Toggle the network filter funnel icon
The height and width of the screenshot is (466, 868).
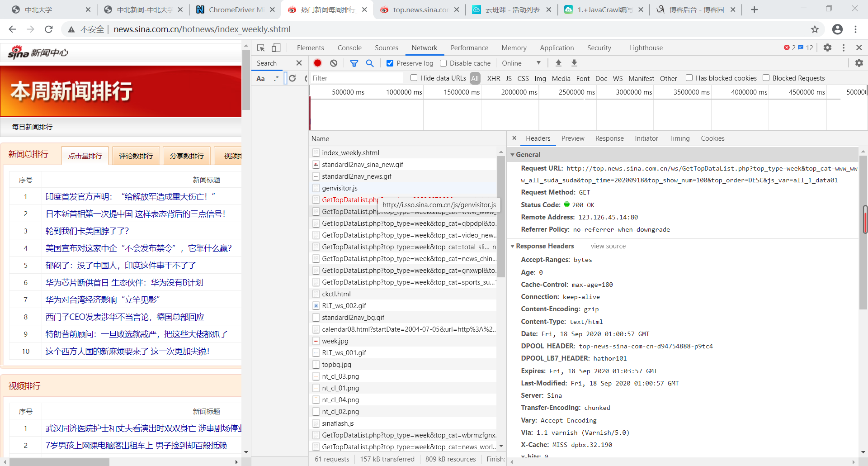pyautogui.click(x=354, y=63)
